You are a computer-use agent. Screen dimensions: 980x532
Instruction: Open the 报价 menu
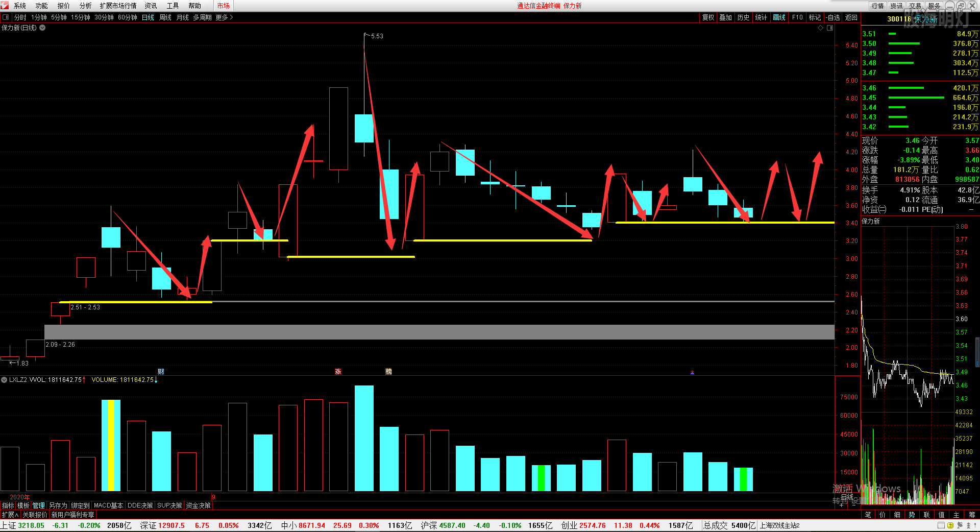[x=64, y=6]
